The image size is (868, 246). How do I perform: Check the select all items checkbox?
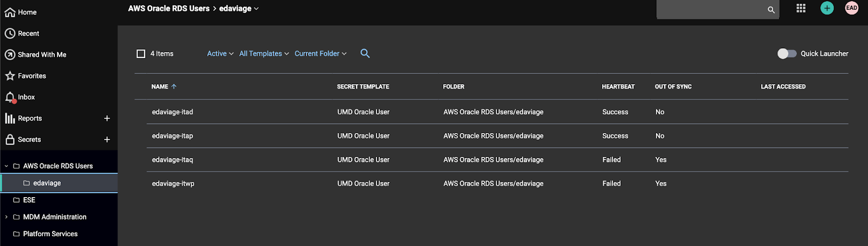pos(141,54)
